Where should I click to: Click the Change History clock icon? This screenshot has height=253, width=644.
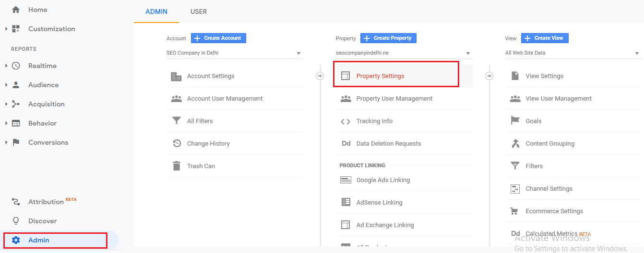(176, 143)
